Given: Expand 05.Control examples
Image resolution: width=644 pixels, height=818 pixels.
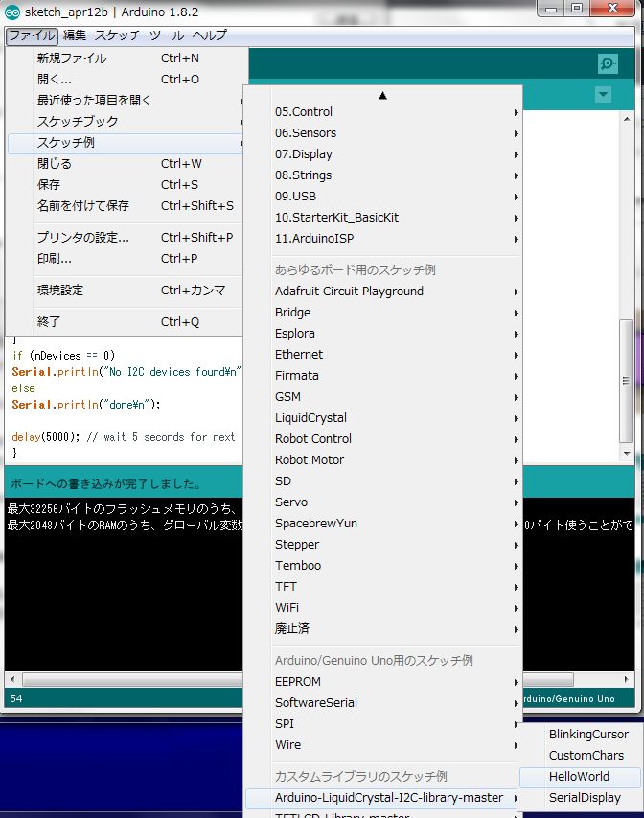Looking at the screenshot, I should click(x=383, y=111).
